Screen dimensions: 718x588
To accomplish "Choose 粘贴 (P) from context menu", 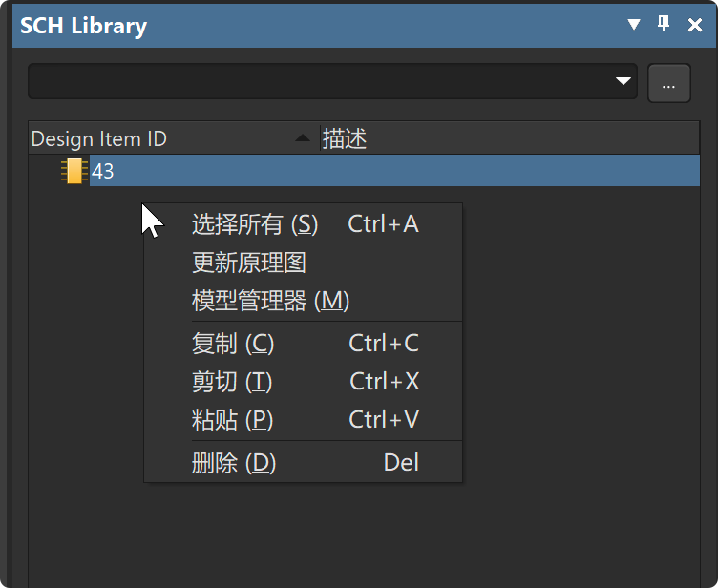I will [x=233, y=420].
